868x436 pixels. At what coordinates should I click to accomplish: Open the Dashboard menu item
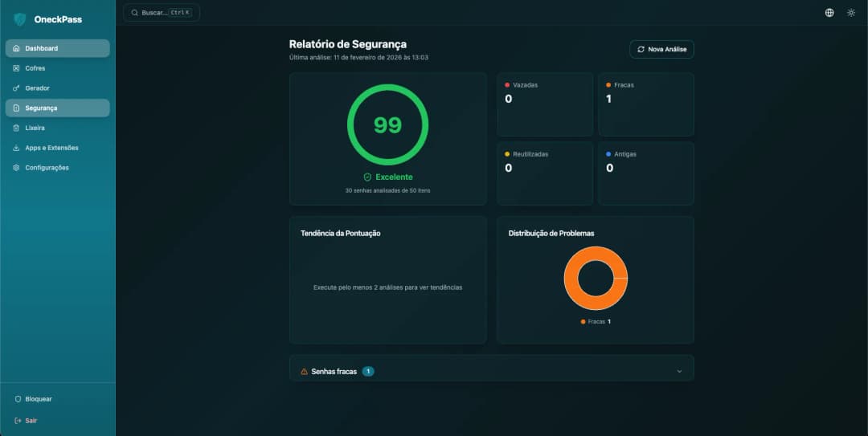coord(57,48)
